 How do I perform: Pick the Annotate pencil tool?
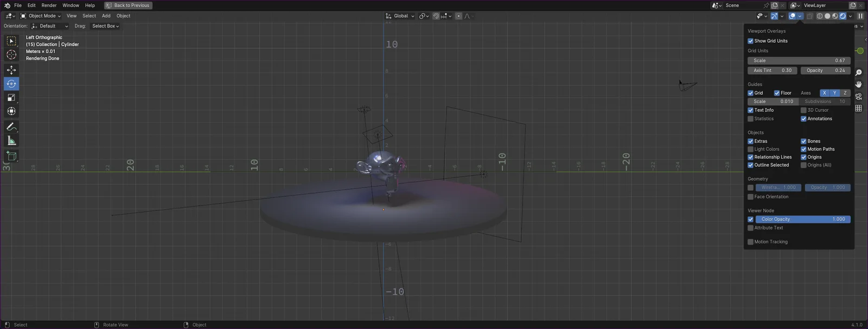pos(11,127)
